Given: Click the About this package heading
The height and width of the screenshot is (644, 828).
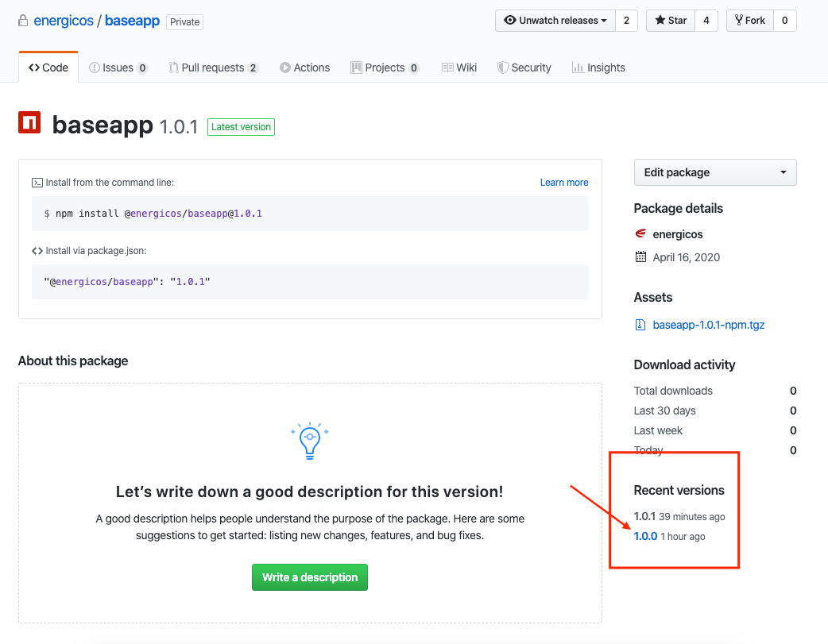Looking at the screenshot, I should pyautogui.click(x=73, y=361).
